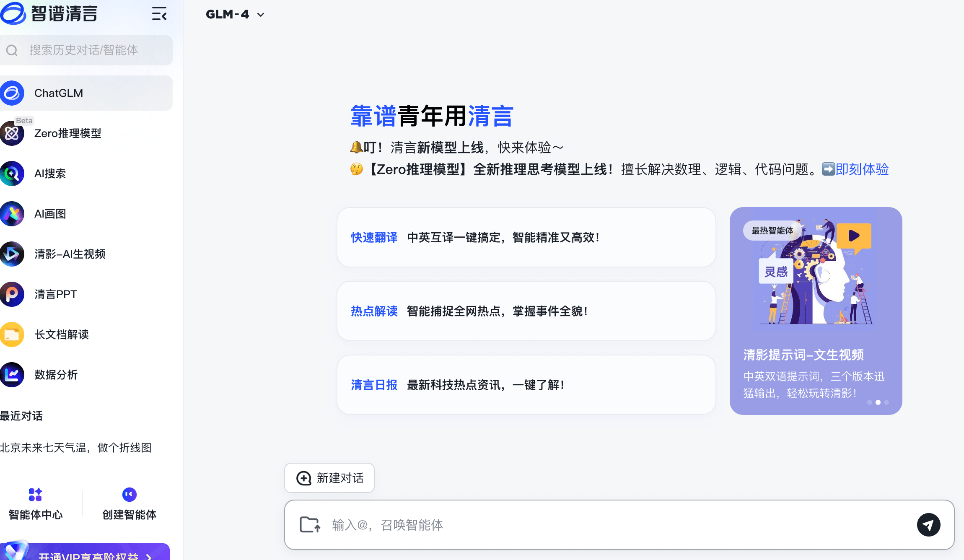Click the 智谱清言 logo icon
The height and width of the screenshot is (560, 964).
point(13,13)
